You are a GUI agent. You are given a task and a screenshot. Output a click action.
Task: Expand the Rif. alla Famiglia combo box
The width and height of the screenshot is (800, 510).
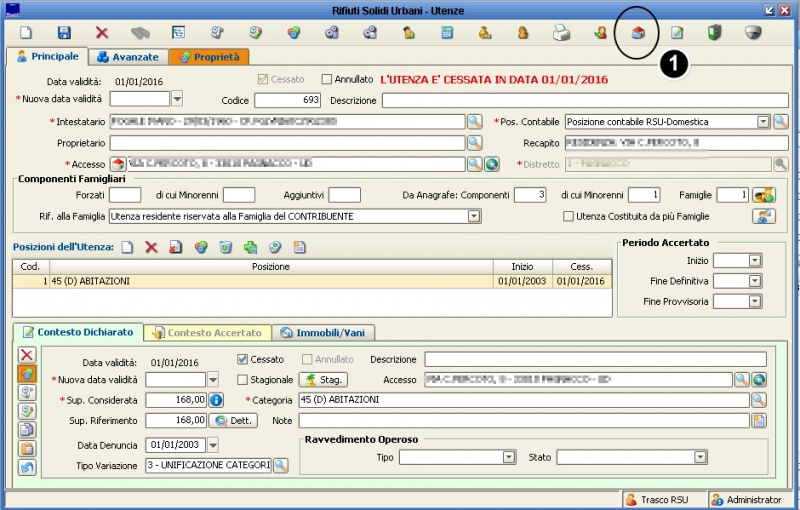click(x=474, y=216)
